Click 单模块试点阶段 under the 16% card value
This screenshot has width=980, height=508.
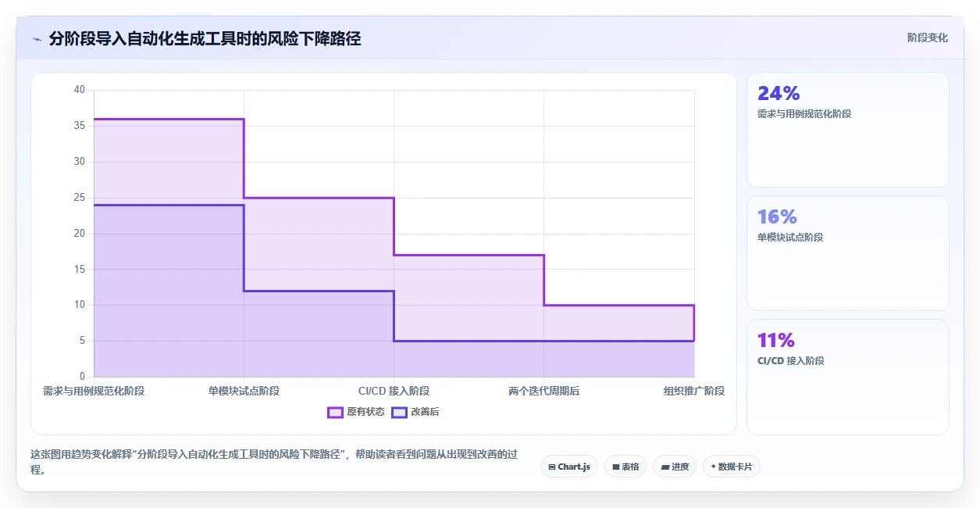[790, 238]
